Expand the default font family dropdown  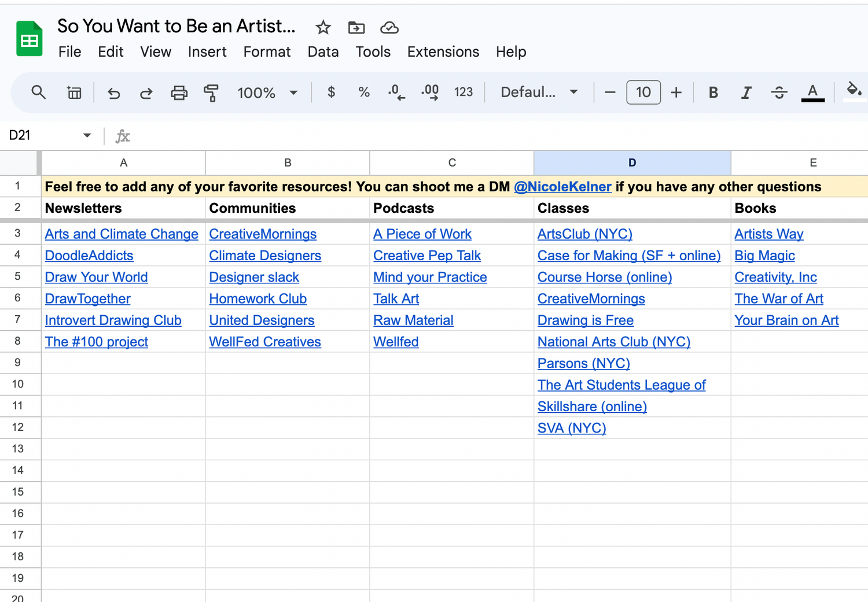click(539, 93)
